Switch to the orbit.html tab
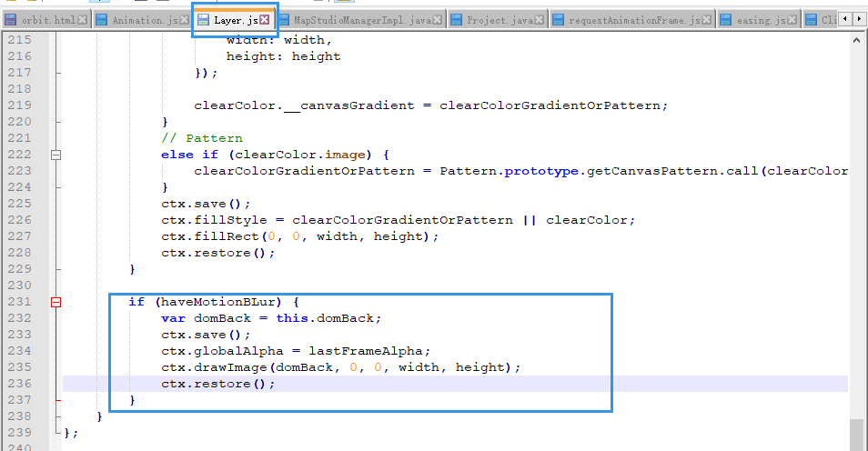This screenshot has height=451, width=868. pos(45,20)
